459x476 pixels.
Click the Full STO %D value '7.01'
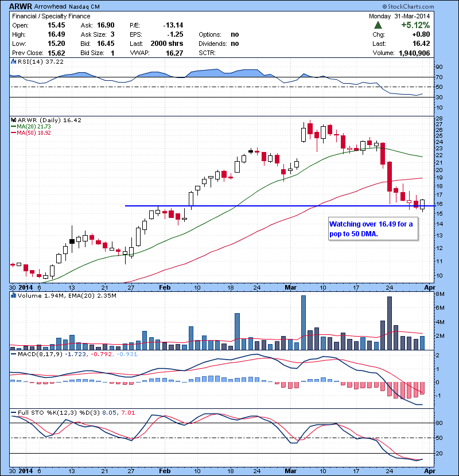pos(128,412)
